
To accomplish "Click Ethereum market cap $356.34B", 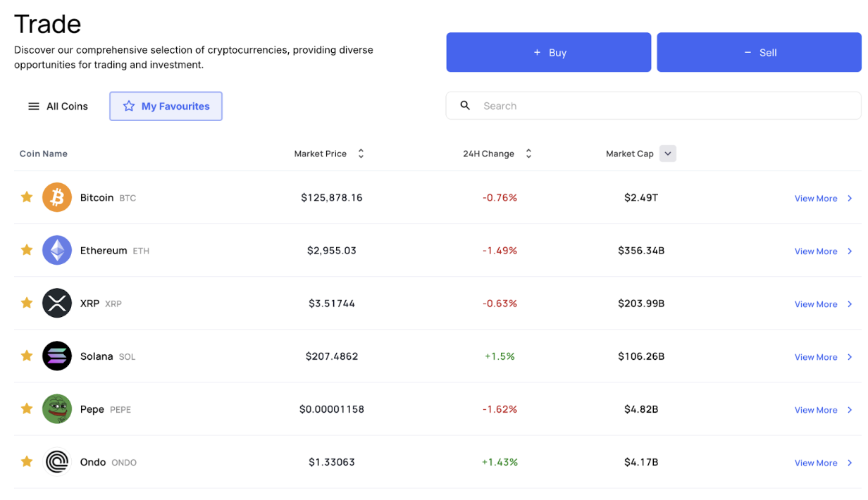I will (641, 251).
